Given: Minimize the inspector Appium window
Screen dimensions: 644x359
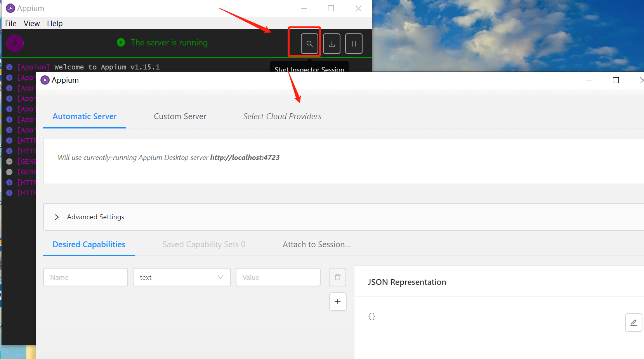Looking at the screenshot, I should pyautogui.click(x=589, y=80).
